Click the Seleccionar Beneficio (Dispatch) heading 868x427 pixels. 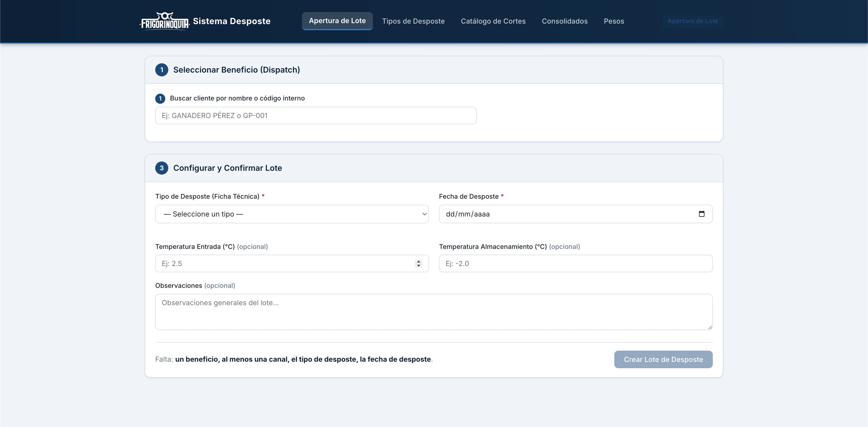pos(236,70)
